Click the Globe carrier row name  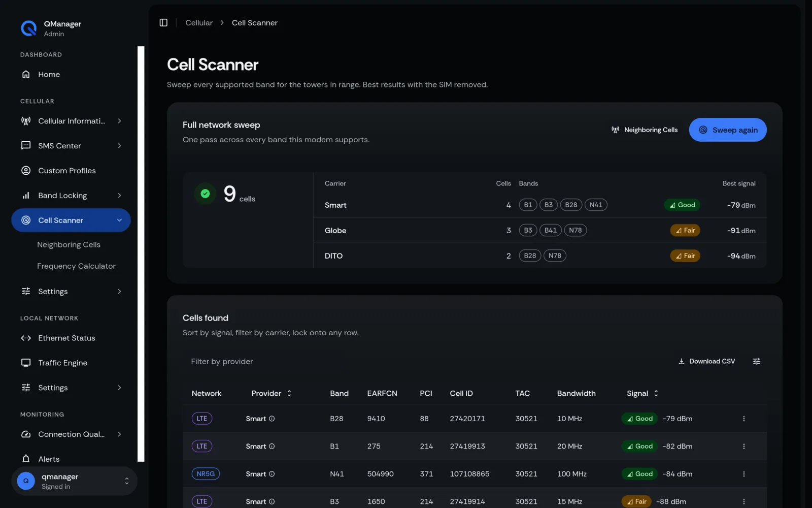[335, 231]
